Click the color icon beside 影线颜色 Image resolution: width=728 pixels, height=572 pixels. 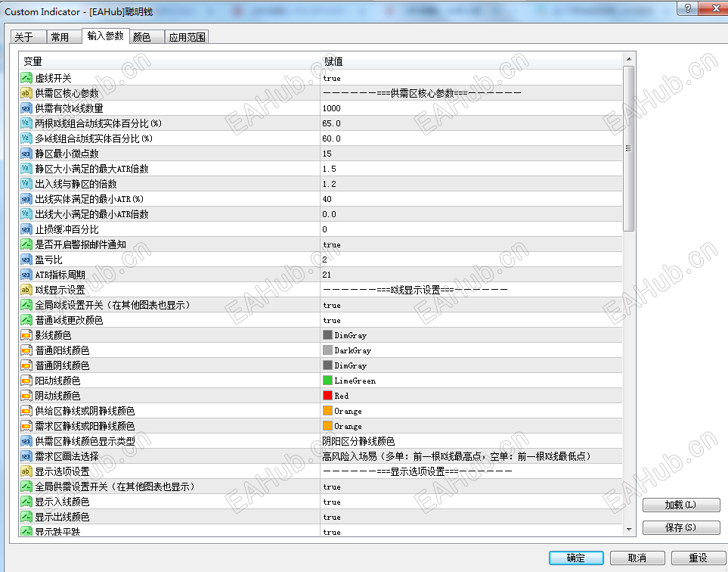pyautogui.click(x=26, y=335)
